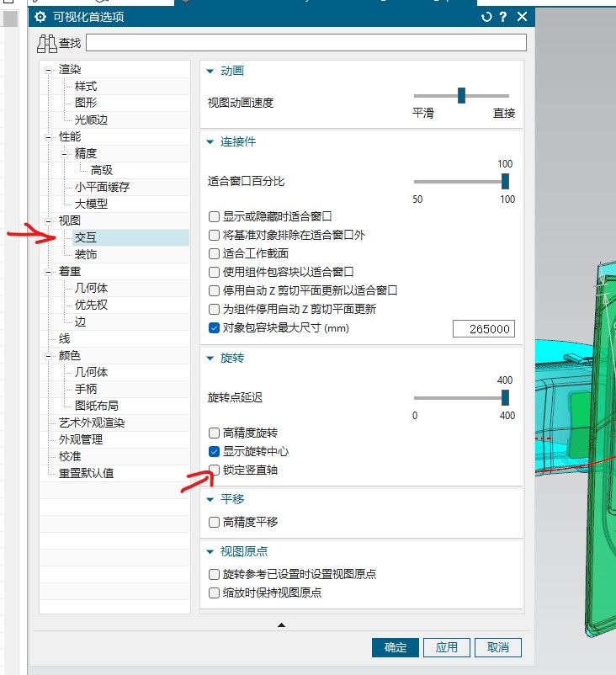Select 图形 in the tree
The width and height of the screenshot is (616, 675).
click(x=86, y=103)
